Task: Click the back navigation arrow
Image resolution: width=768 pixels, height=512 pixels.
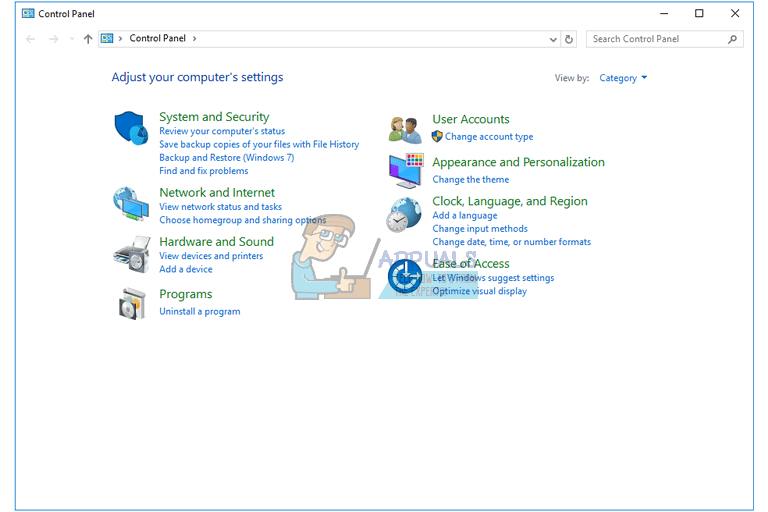Action: tap(30, 39)
